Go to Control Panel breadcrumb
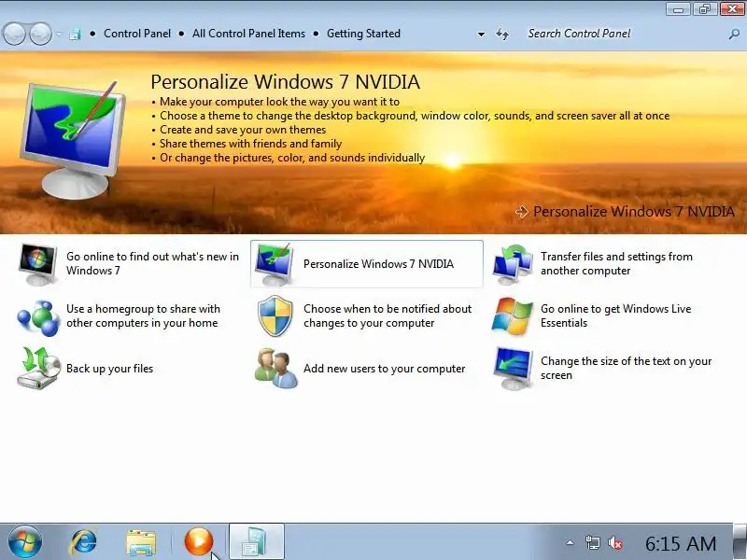Image resolution: width=747 pixels, height=560 pixels. pyautogui.click(x=137, y=34)
